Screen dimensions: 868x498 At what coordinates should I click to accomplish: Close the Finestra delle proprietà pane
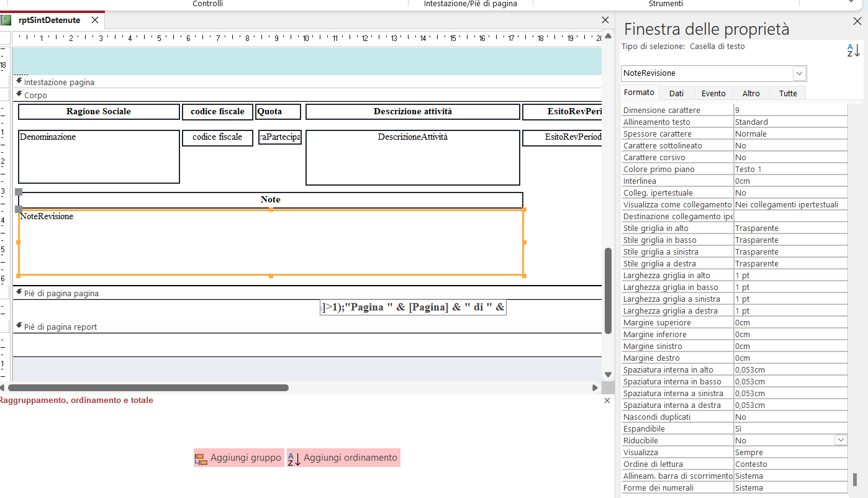click(857, 21)
